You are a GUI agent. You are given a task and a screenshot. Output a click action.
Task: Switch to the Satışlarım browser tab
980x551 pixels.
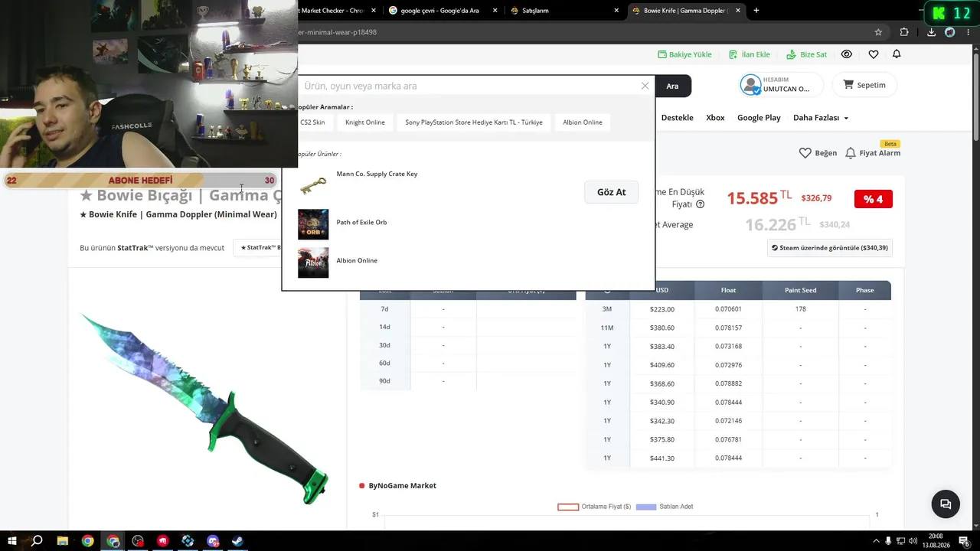[564, 11]
